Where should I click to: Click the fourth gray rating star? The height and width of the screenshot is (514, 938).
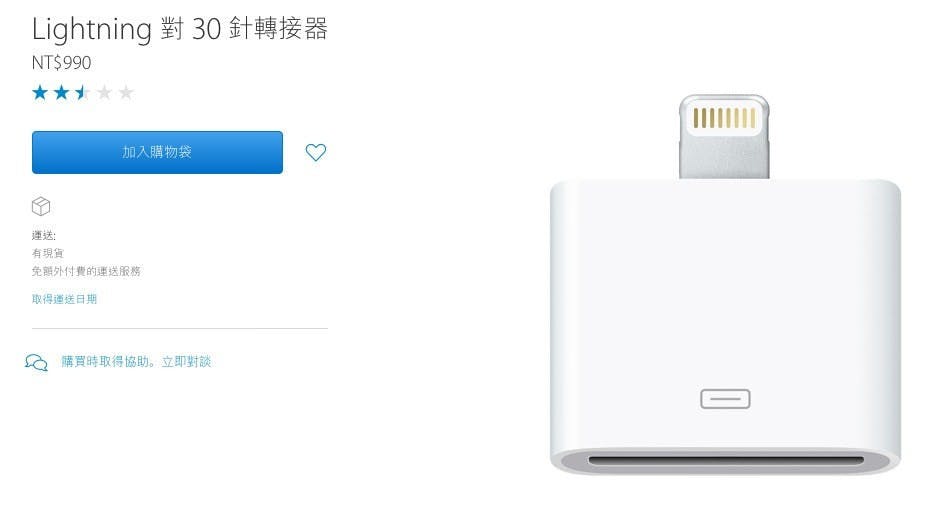(x=104, y=92)
